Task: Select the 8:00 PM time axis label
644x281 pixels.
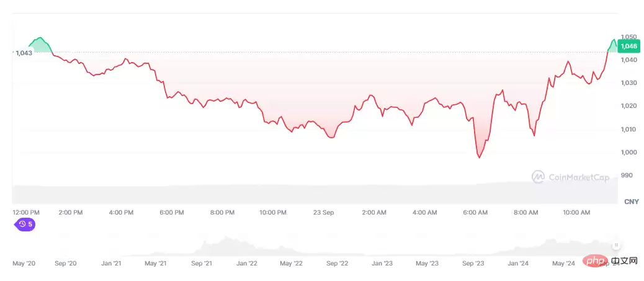Action: coord(222,212)
